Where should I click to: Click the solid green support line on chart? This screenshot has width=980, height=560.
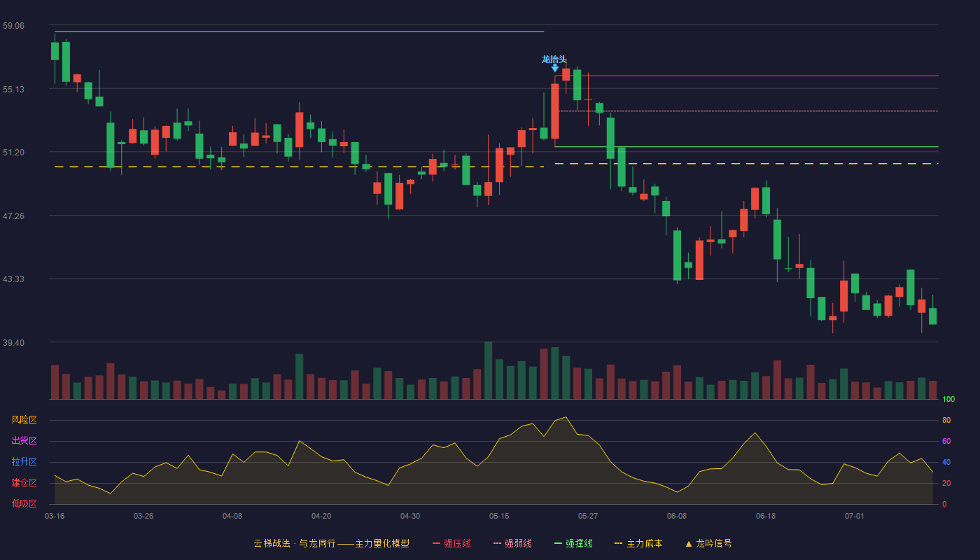746,147
